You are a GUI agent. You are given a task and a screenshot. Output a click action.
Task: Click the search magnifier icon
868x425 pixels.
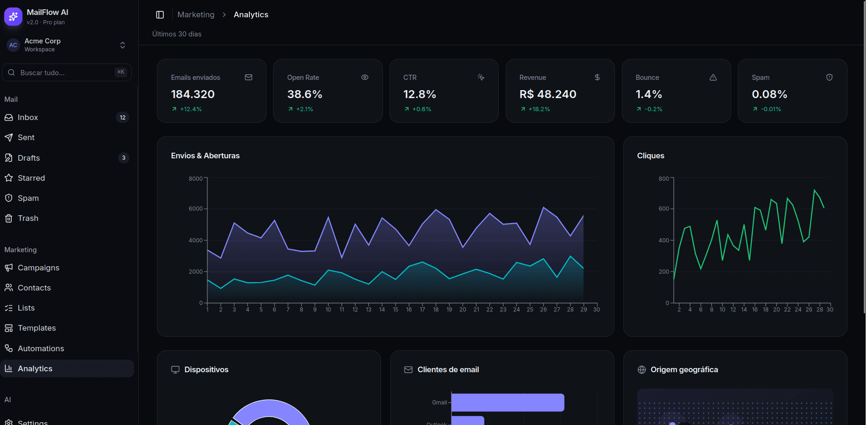pos(11,72)
